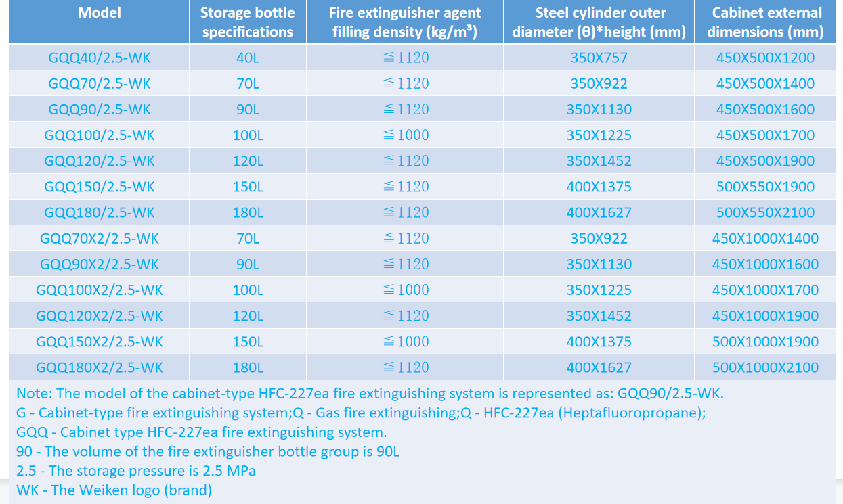Select the 500X550X2100 cabinet dimensions cell
The image size is (843, 504).
(765, 212)
